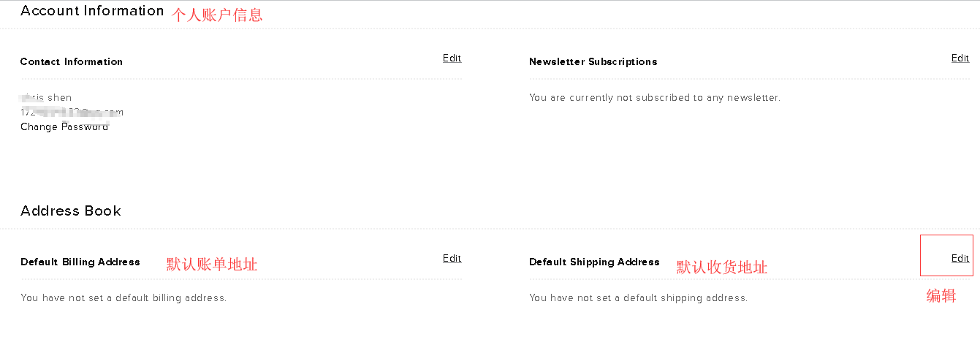Click the Default Billing Address label
Screen dimensions: 980x353
pos(80,262)
